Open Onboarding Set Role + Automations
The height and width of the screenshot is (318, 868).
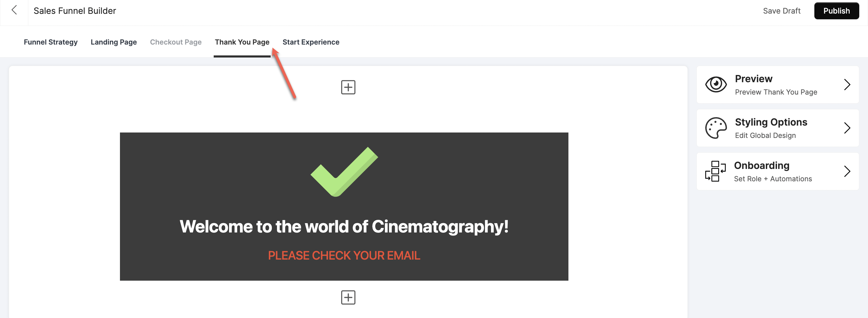click(x=777, y=171)
